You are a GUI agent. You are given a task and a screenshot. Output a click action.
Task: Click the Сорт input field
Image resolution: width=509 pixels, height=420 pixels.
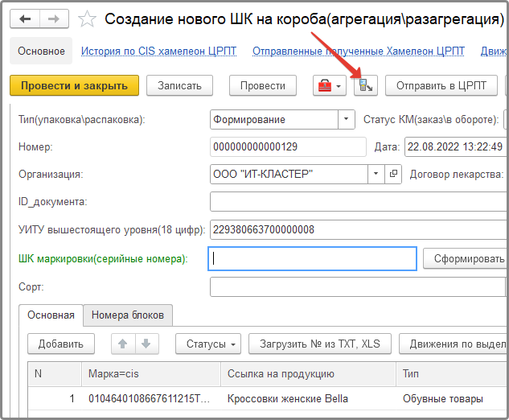pos(358,286)
